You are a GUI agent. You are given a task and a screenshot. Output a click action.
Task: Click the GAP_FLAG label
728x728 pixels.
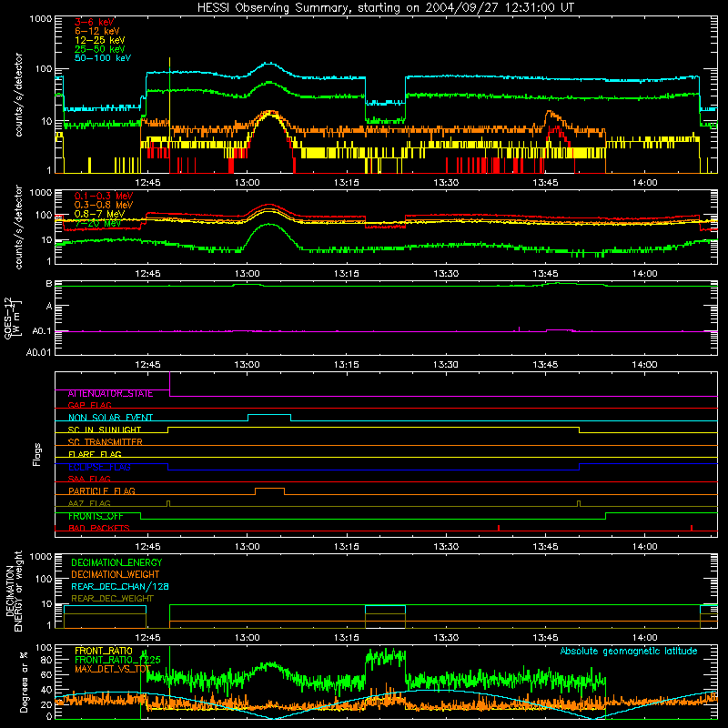tap(89, 405)
